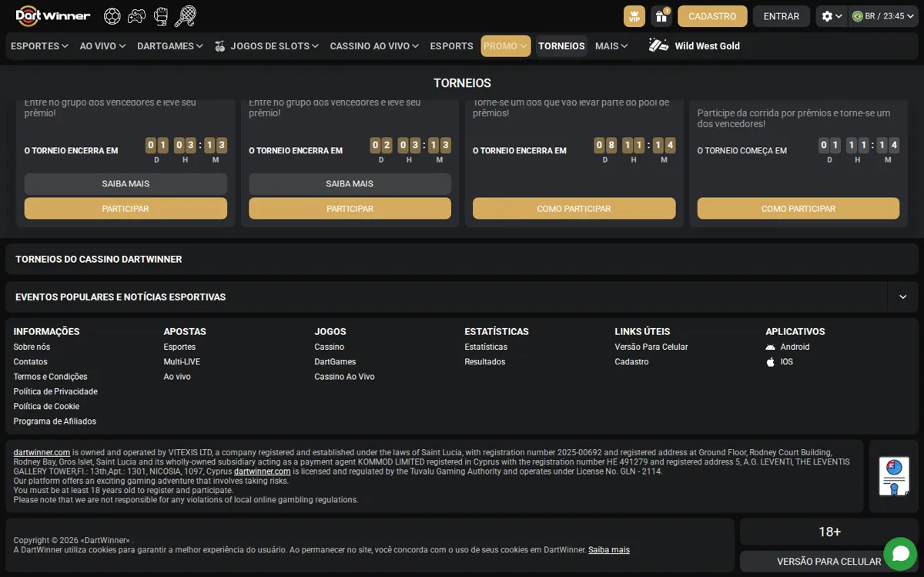Click the ENTRAR button

(782, 16)
